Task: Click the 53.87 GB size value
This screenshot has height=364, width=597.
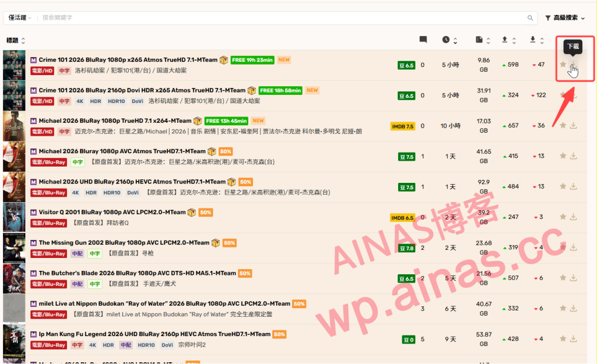Action: 483,340
